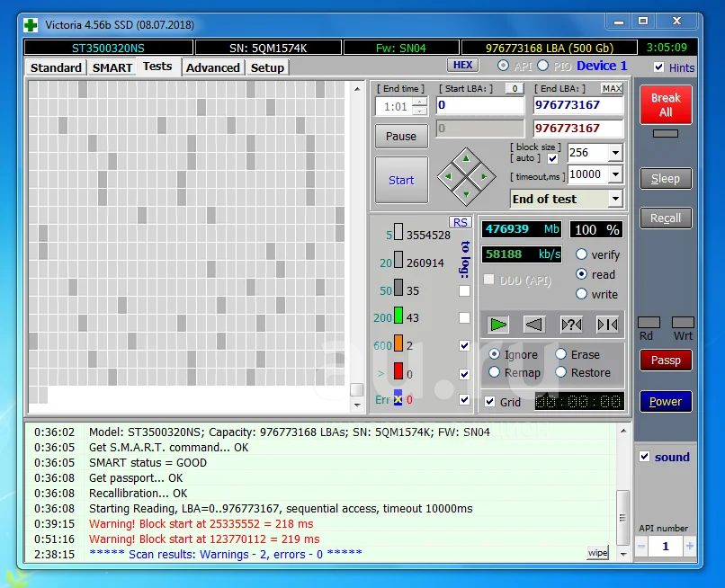
Task: Click the Wrt indicator box
Action: click(683, 322)
